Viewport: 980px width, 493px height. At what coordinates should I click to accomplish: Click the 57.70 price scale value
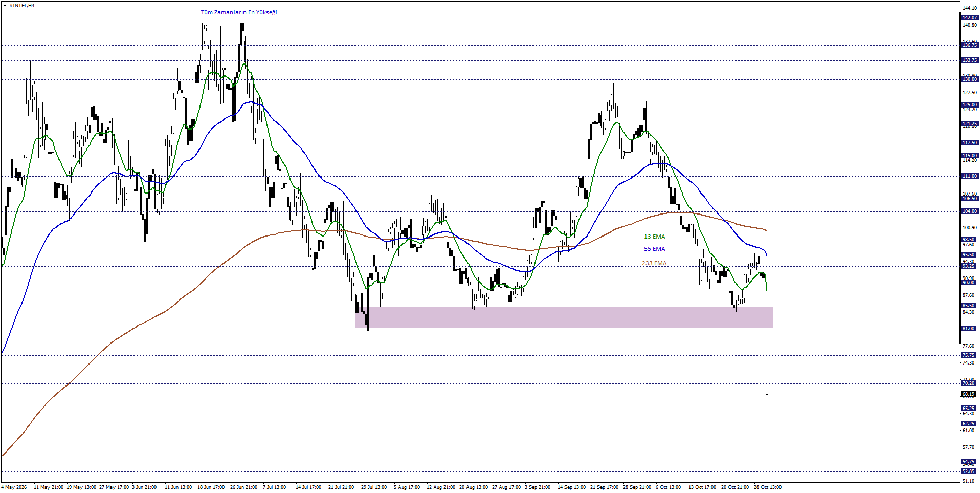click(968, 447)
